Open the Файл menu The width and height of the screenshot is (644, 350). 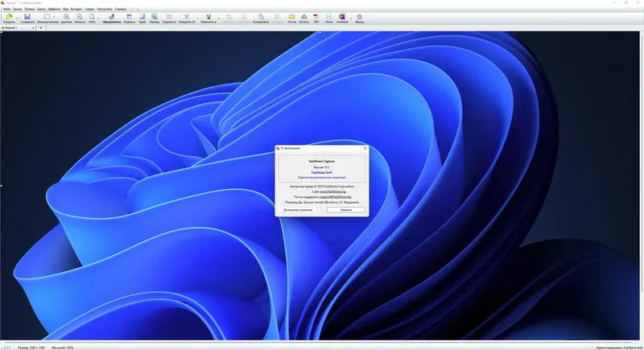[x=7, y=9]
